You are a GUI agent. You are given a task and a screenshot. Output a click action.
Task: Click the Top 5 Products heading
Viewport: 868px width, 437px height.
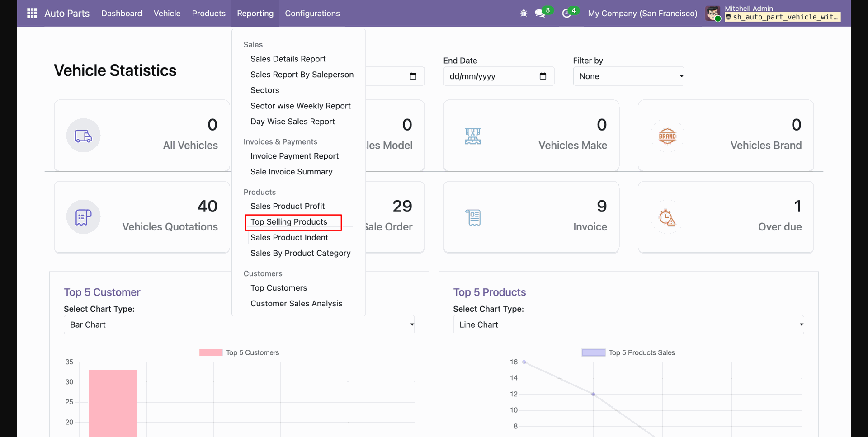coord(490,292)
